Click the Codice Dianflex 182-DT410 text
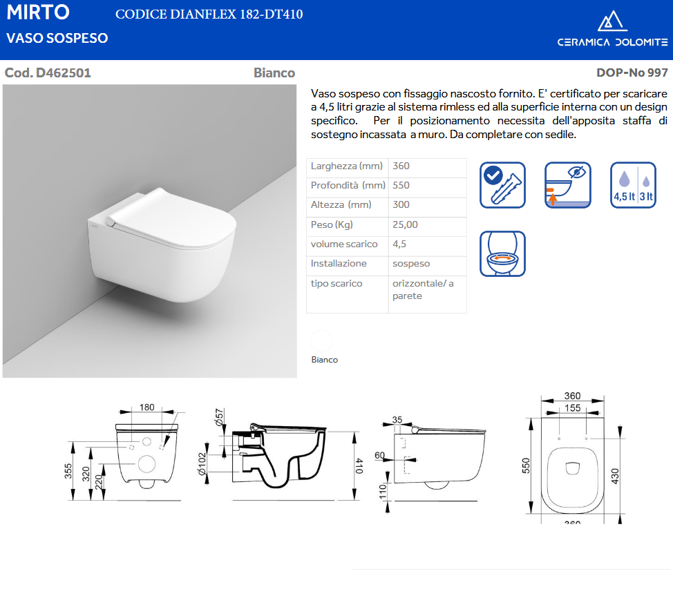Image resolution: width=673 pixels, height=616 pixels. 209,15
